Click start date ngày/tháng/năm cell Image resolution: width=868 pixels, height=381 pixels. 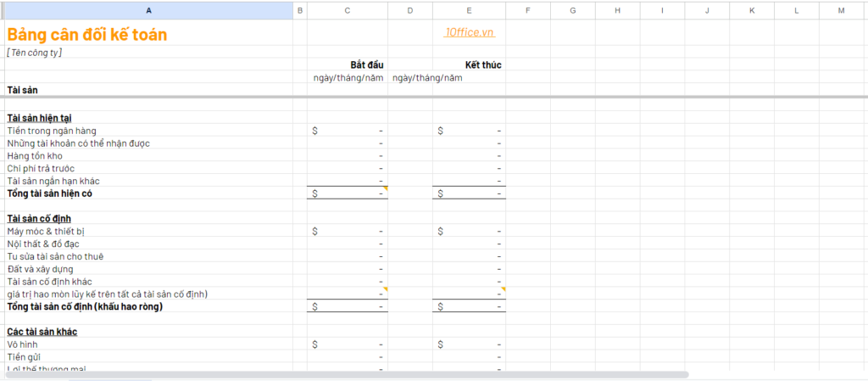(x=347, y=77)
